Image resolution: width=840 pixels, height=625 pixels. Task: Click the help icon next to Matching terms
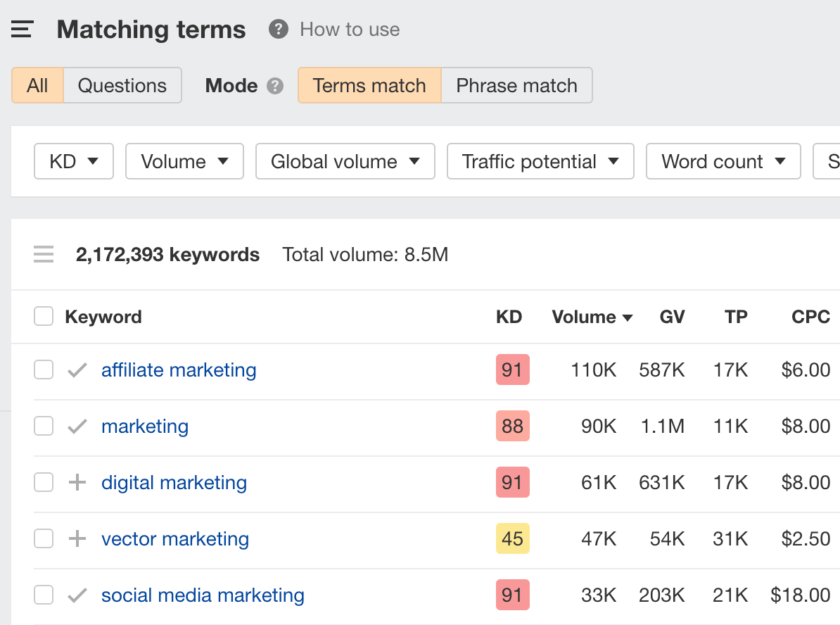point(278,30)
